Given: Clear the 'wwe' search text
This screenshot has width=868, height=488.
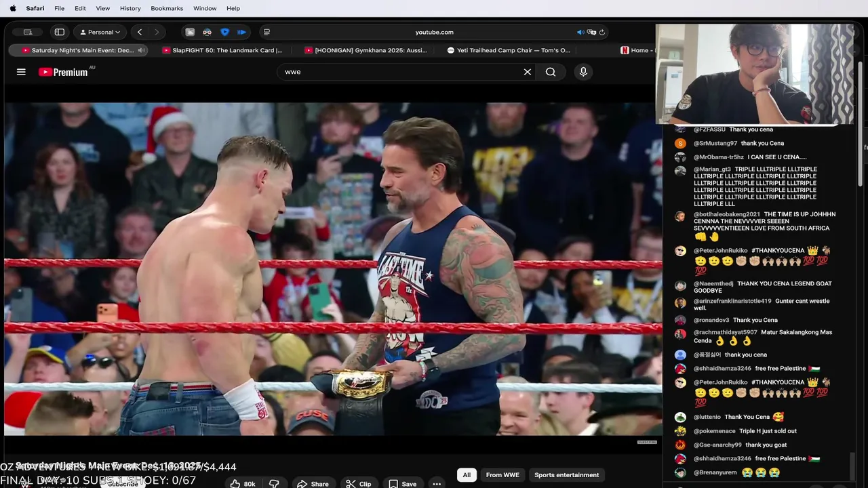Looking at the screenshot, I should pyautogui.click(x=527, y=72).
